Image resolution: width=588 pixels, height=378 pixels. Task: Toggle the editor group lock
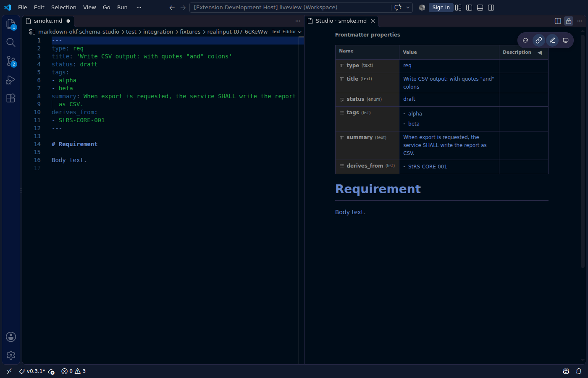point(569,21)
